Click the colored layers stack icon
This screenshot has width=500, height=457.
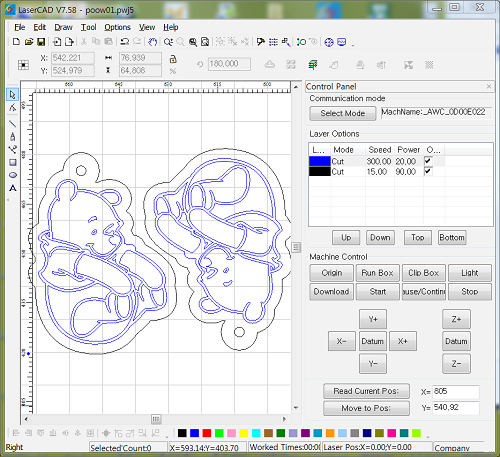point(313,65)
